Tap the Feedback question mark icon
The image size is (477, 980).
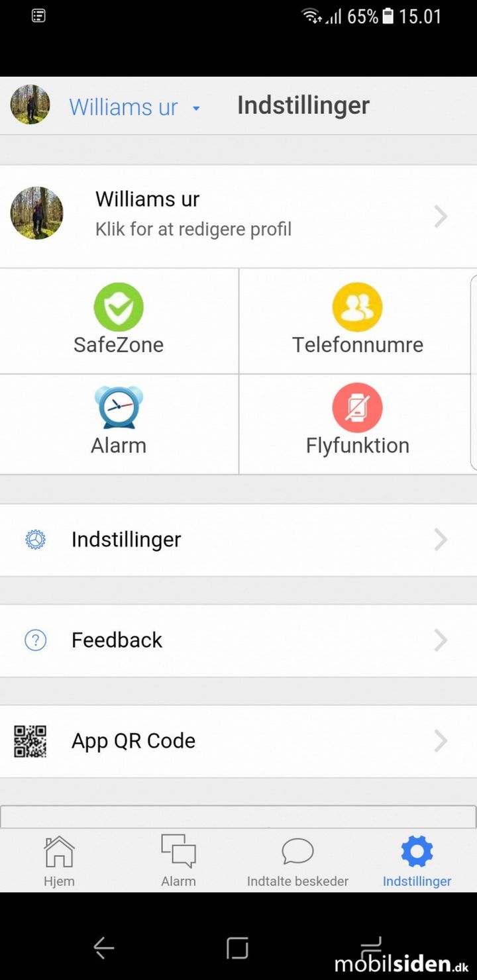(x=35, y=640)
